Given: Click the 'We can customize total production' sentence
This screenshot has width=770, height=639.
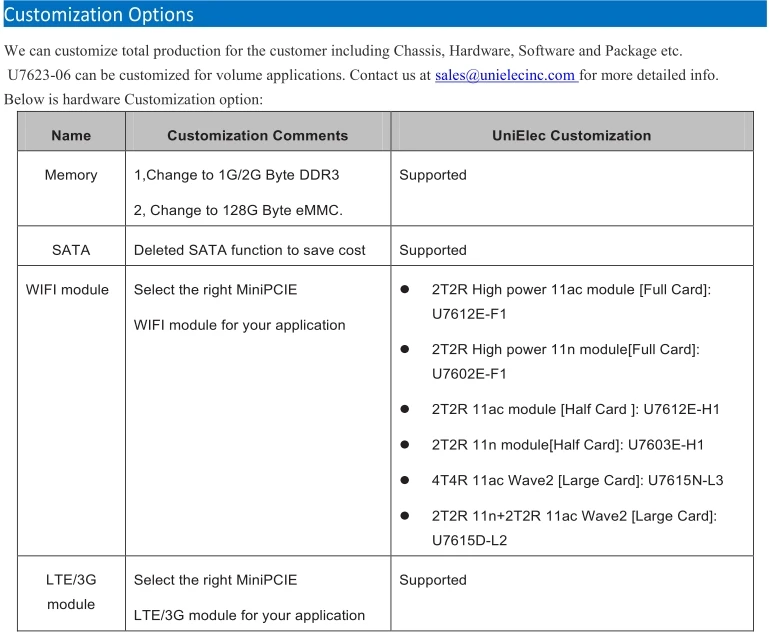Looking at the screenshot, I should tap(343, 51).
